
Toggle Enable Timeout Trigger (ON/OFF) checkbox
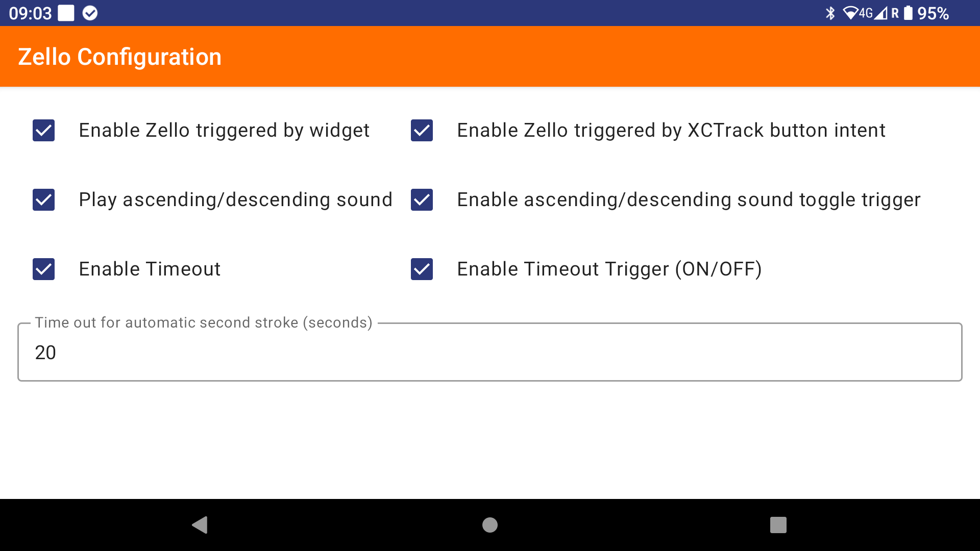coord(422,269)
